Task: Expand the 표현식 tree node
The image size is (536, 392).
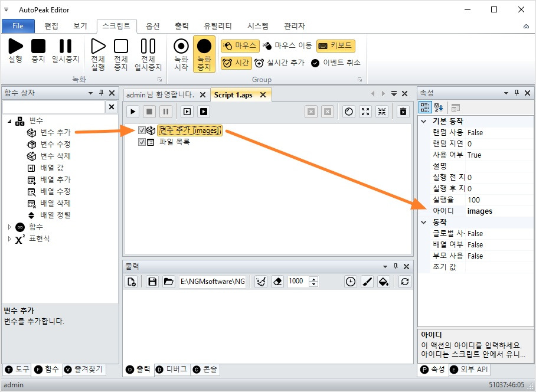Action: point(9,239)
